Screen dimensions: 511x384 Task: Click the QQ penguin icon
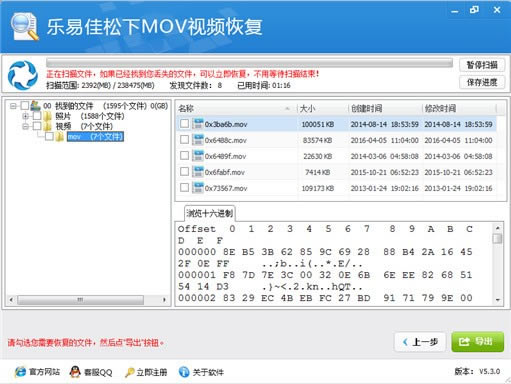[x=75, y=372]
